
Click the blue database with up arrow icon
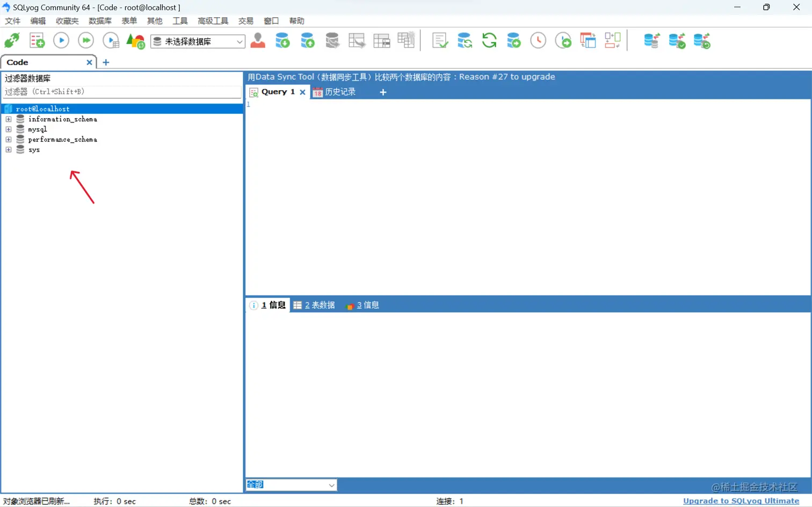pos(307,41)
